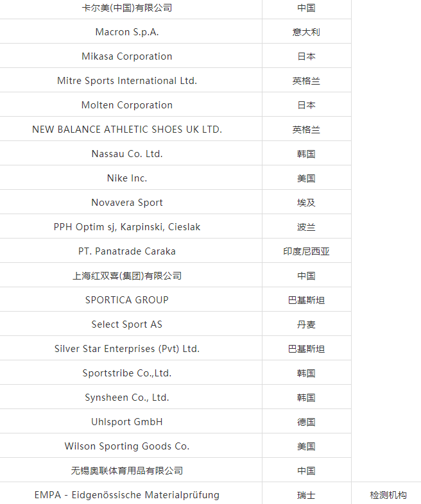Click PPH Optim sj, Karpinski, Cieslak
Image resolution: width=421 pixels, height=504 pixels.
click(127, 227)
